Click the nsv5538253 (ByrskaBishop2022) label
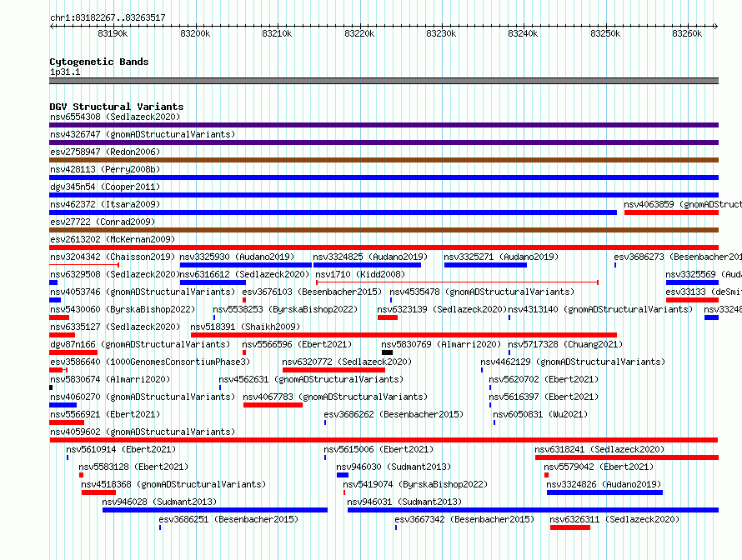Viewport: 742px width, 560px height. [x=285, y=309]
